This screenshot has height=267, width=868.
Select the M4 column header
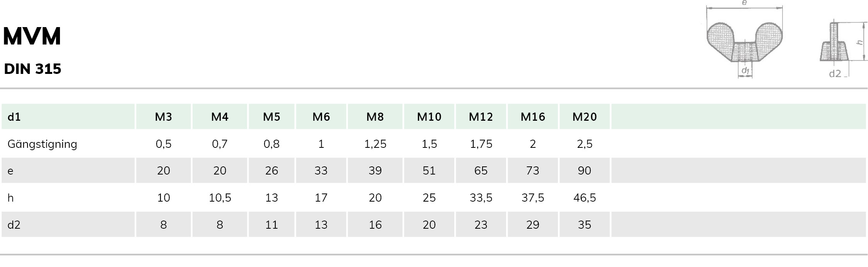220,116
